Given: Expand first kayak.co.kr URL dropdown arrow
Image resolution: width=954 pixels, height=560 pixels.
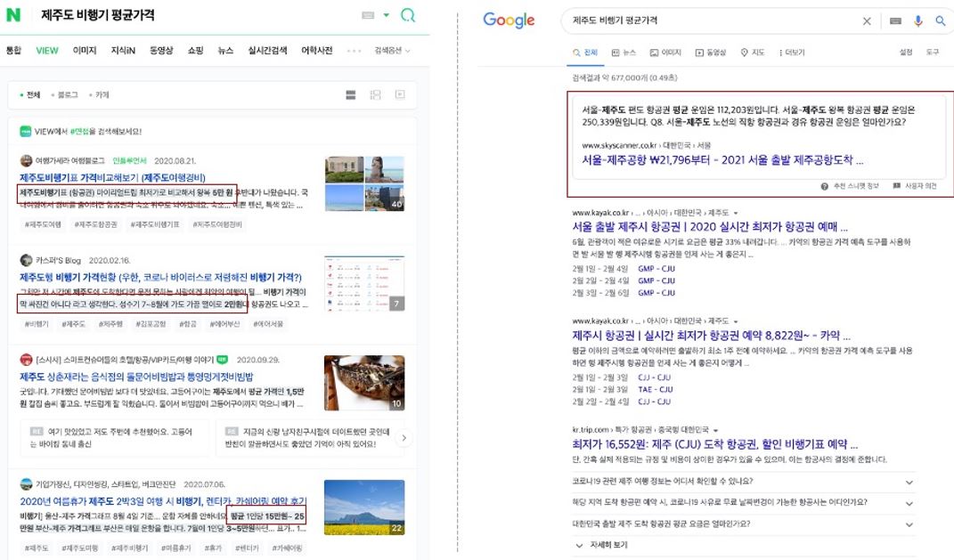Looking at the screenshot, I should click(736, 213).
